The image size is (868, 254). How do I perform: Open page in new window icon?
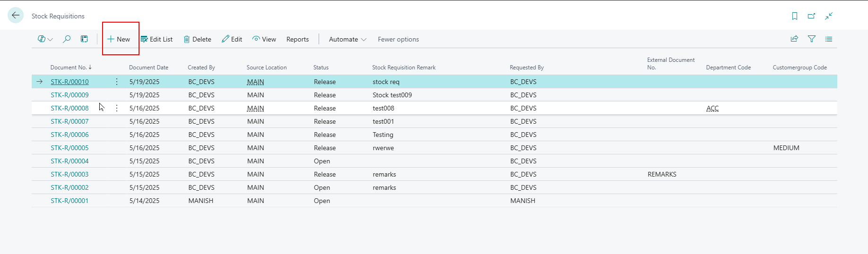(812, 16)
